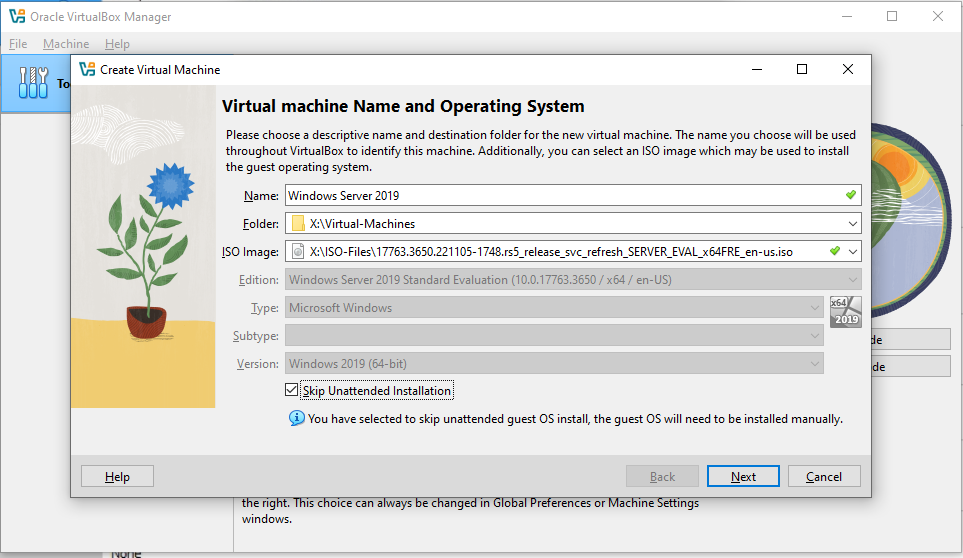Click the blue info icon beside skip message
The image size is (963, 558).
(x=297, y=419)
